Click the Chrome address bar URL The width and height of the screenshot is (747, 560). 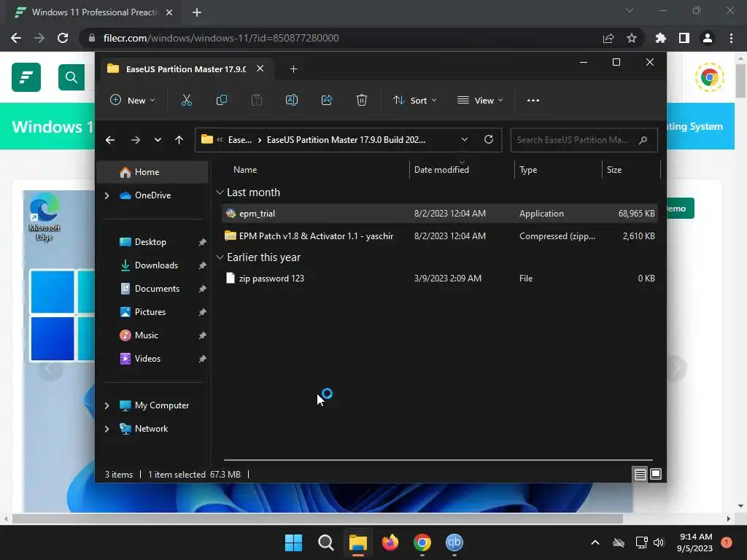[x=221, y=38]
